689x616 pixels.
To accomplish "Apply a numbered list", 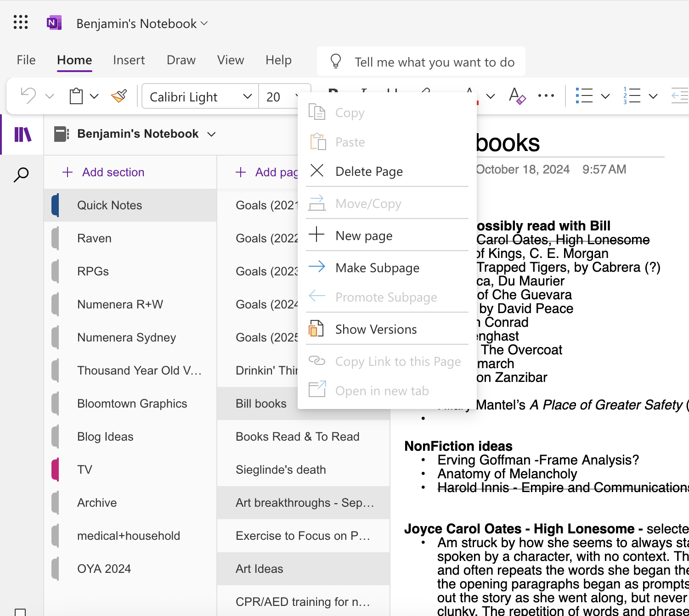I will [632, 96].
